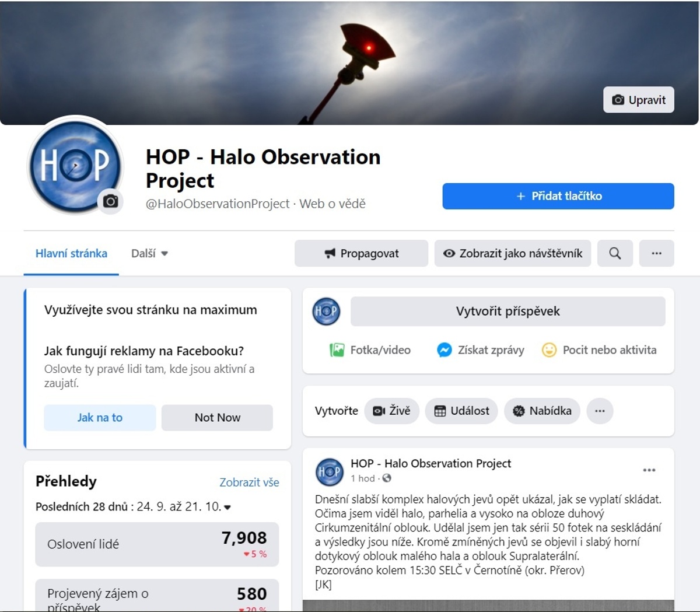Open the three-dot page options menu
The width and height of the screenshot is (700, 612).
click(656, 253)
